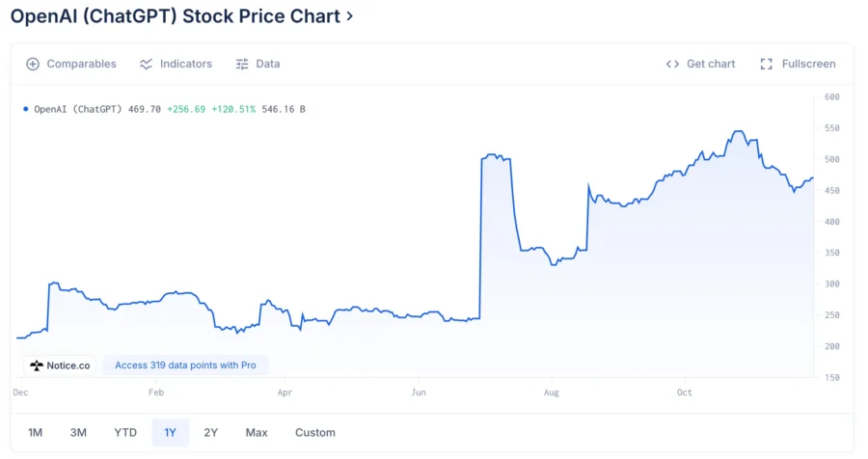Viewport: 868px width, 459px height.
Task: Click the 600 y-axis label
Action: pos(832,96)
